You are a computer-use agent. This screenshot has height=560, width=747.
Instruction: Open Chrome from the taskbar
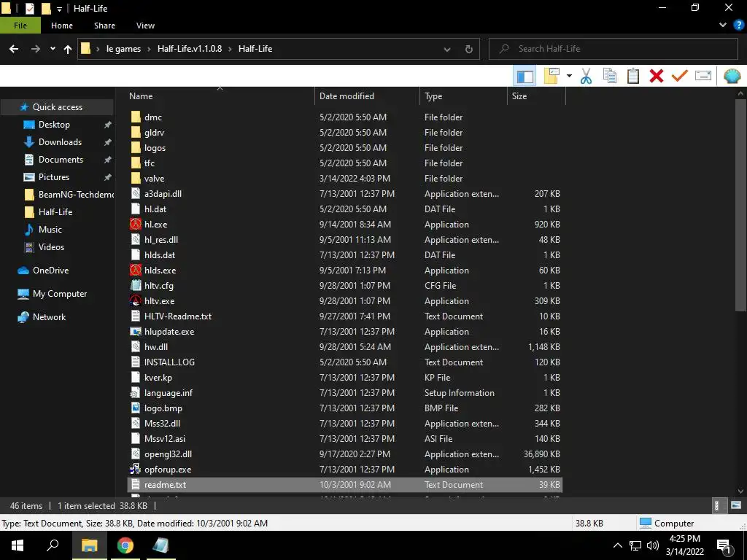(x=125, y=545)
